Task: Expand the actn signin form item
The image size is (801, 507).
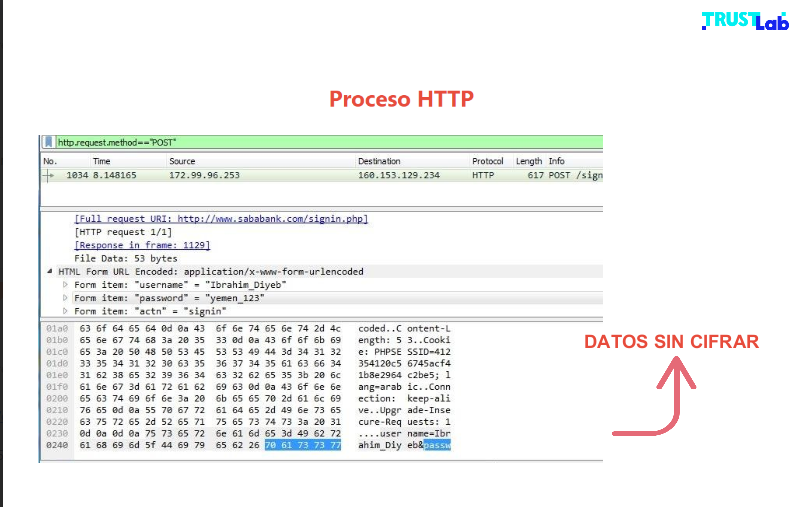Action: [x=66, y=310]
